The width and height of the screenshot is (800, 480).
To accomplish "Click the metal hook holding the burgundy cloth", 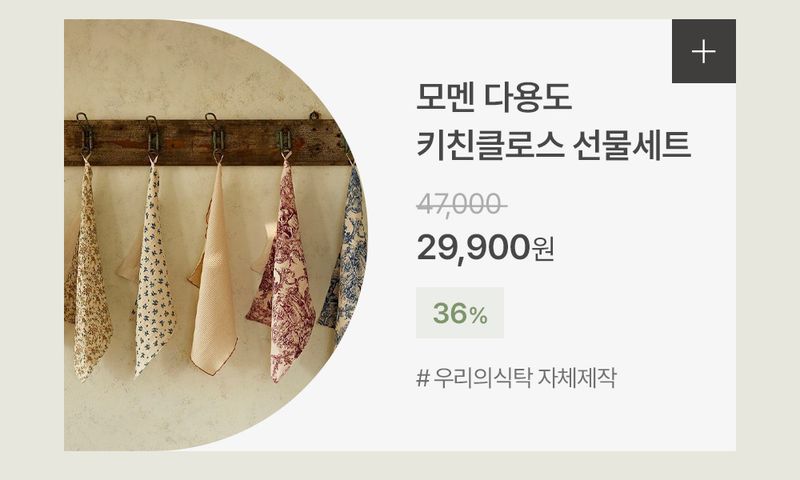I will [284, 143].
